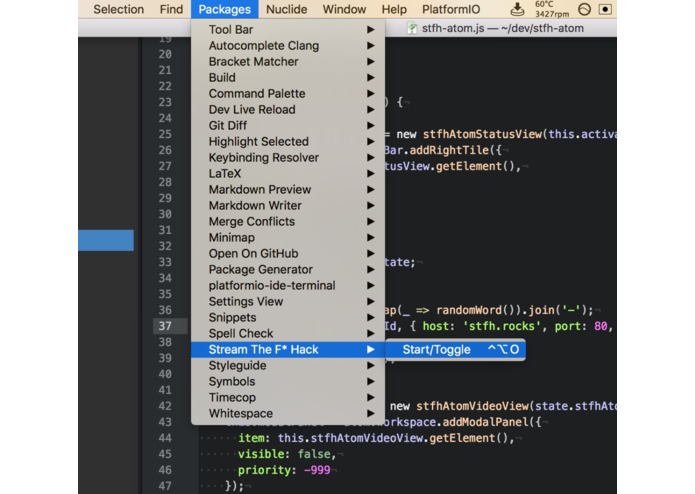Open the Nuclide menu
695x494 pixels.
point(286,9)
